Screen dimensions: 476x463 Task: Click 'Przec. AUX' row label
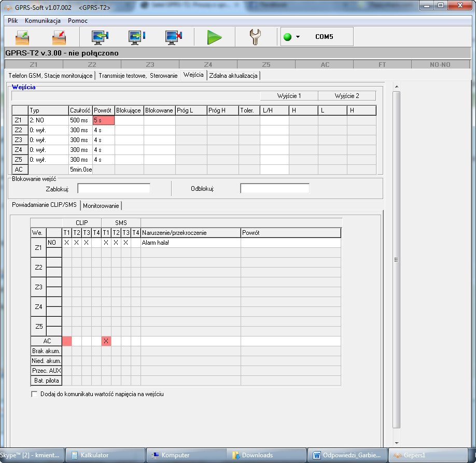(46, 371)
